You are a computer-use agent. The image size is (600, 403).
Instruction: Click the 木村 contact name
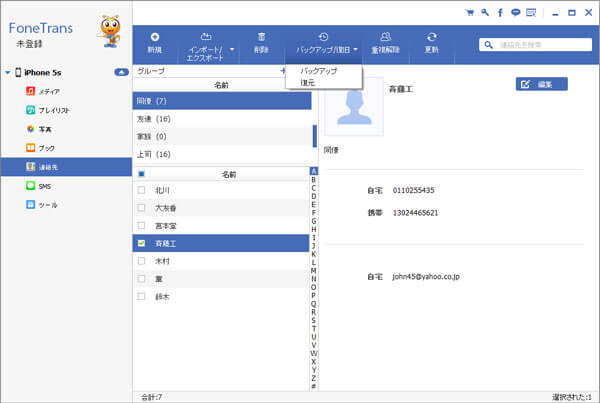162,261
